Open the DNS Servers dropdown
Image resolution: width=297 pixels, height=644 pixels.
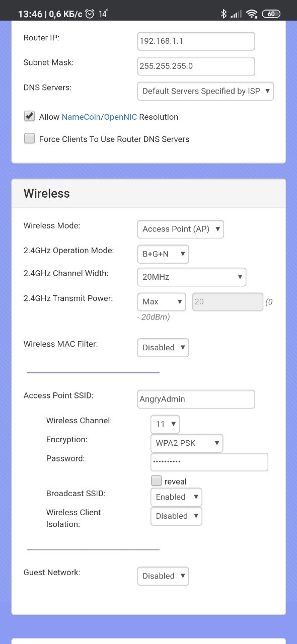pos(205,91)
